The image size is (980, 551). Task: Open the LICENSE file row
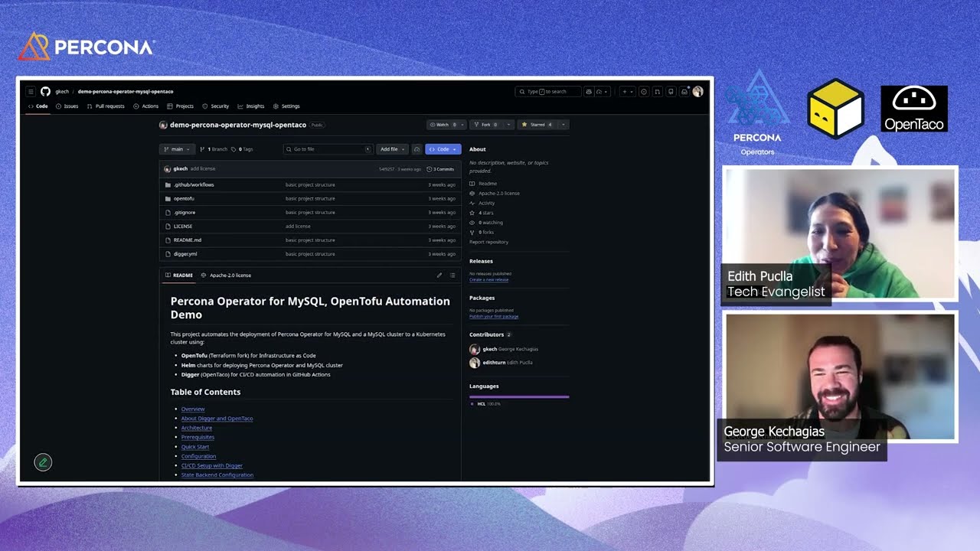[310, 227]
